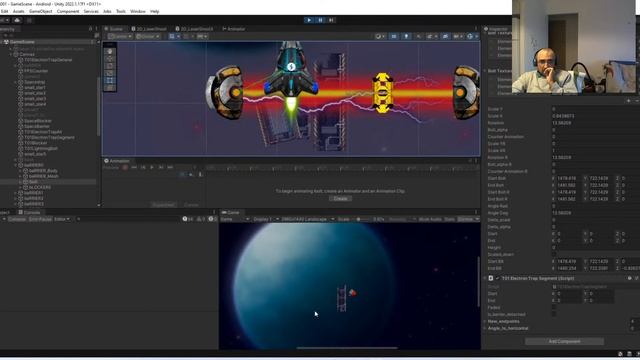640x360 pixels.
Task: Open the Global handle rotation dropdown
Action: click(x=148, y=36)
